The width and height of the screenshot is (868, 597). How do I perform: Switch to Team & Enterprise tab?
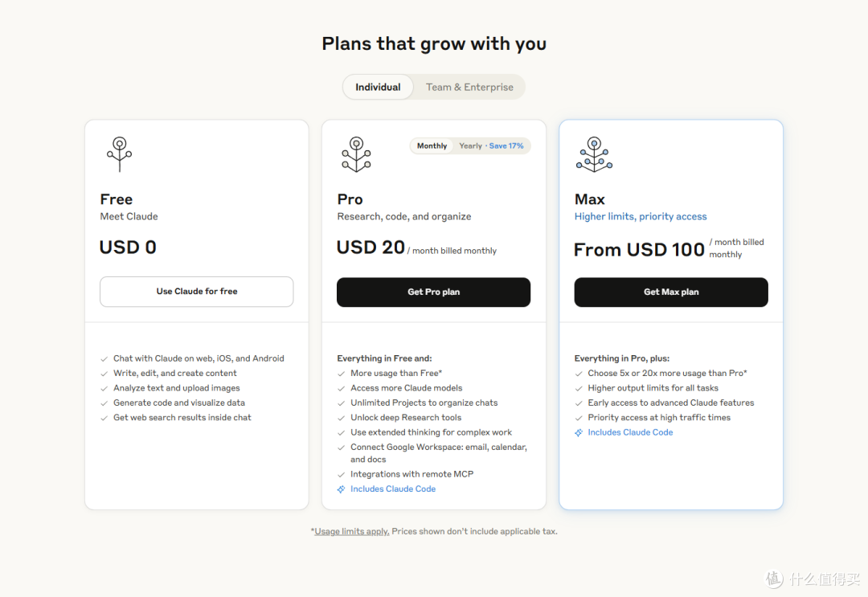(469, 87)
